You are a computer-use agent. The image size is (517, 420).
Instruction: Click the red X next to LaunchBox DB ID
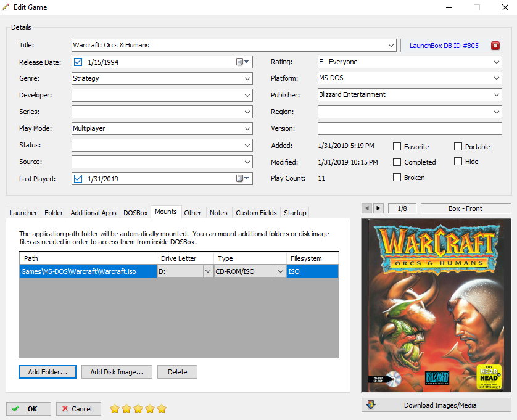pos(495,46)
